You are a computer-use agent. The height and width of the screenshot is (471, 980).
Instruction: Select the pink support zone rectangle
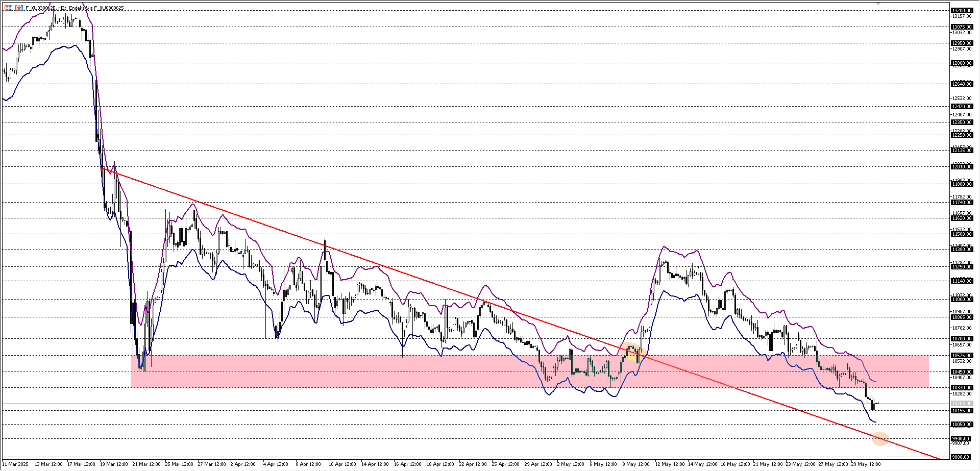529,371
